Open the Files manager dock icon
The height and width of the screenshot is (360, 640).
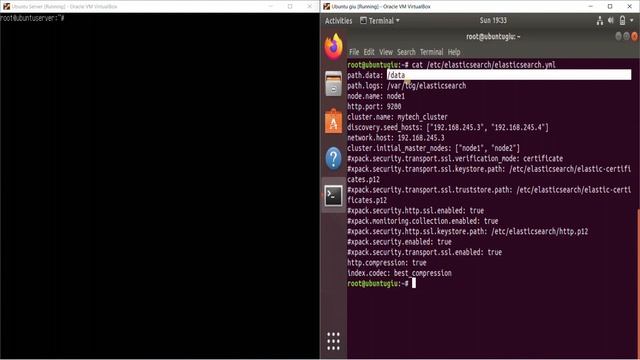point(333,83)
